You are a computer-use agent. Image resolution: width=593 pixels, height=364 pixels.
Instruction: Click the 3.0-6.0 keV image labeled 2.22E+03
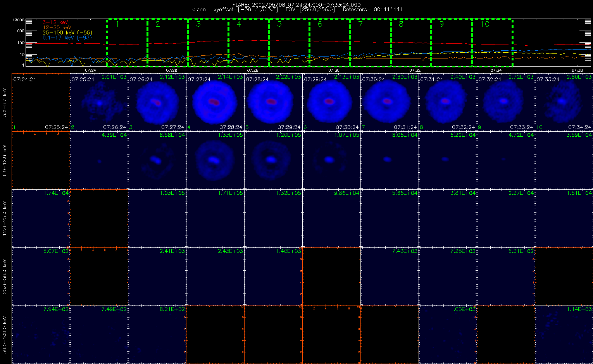(x=273, y=102)
